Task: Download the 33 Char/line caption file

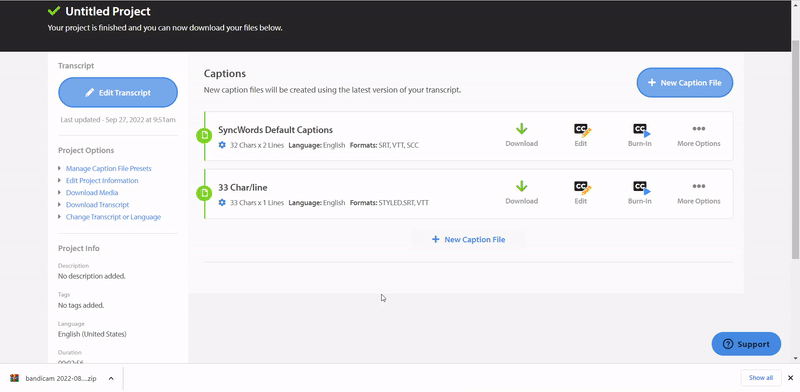Action: pos(521,193)
